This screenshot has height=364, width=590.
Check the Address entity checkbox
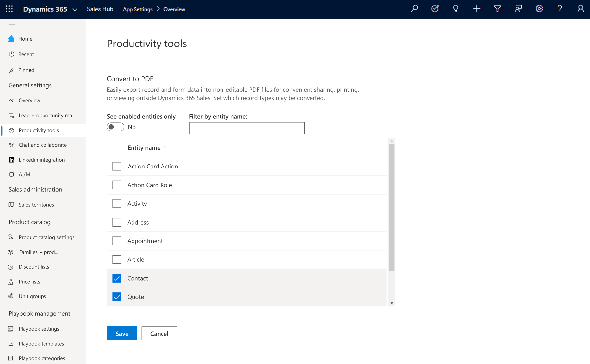pos(117,222)
